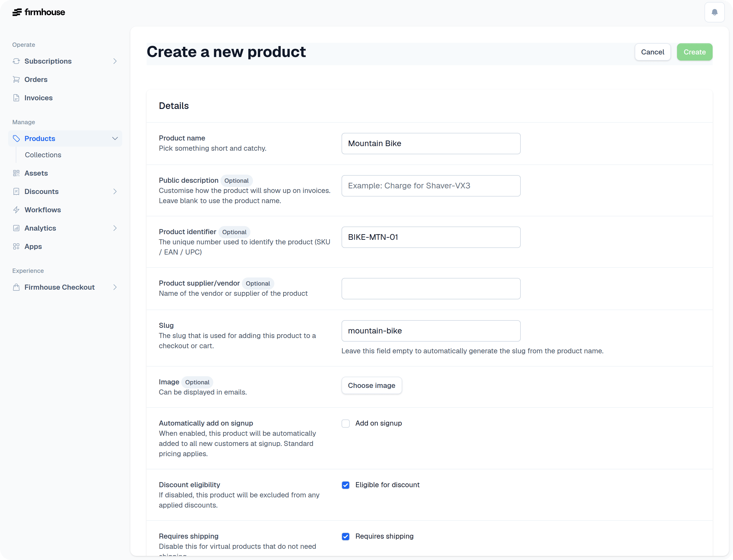733x560 pixels.
Task: Open Apps in the sidebar
Action: (65, 246)
